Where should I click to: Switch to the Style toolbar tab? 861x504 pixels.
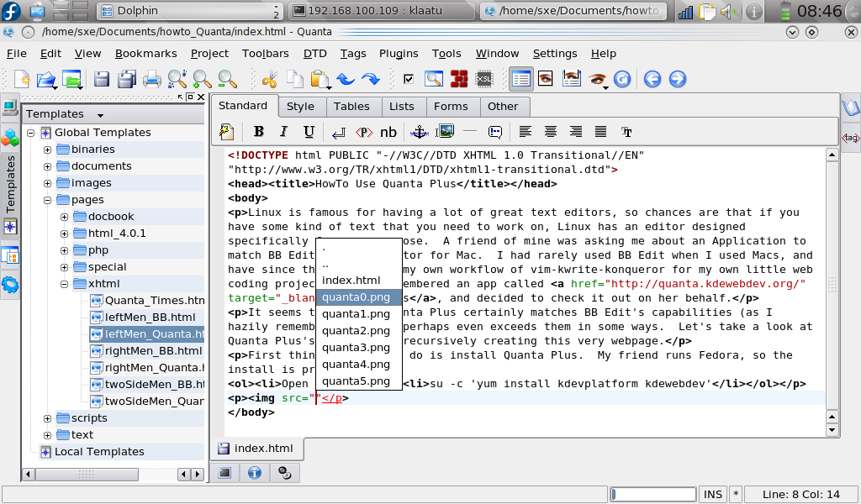tap(300, 107)
